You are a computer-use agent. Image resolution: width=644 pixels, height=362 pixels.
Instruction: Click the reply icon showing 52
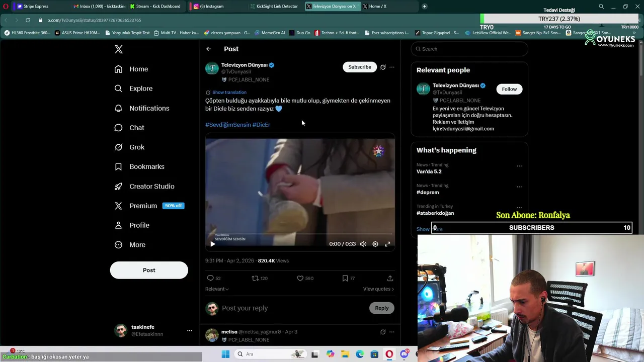214,278
